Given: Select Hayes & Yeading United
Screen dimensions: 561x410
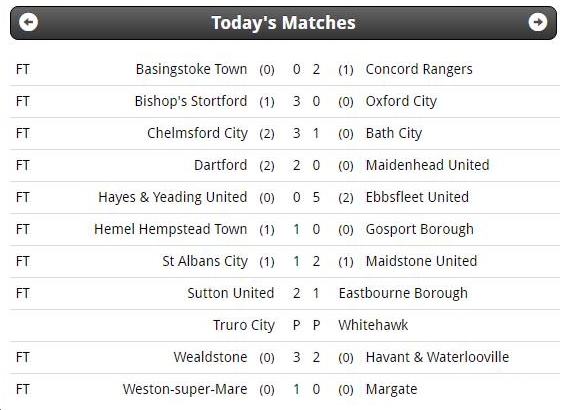Looking at the screenshot, I should point(173,197).
